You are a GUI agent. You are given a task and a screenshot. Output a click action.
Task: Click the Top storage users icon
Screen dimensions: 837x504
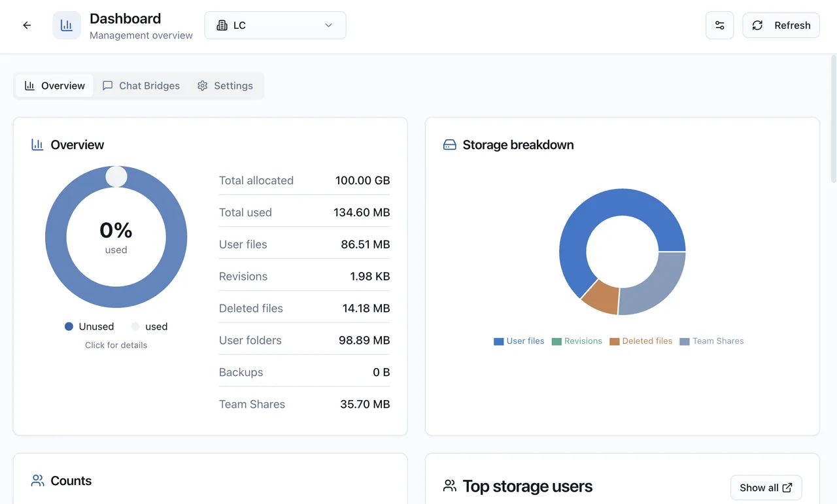click(x=450, y=486)
